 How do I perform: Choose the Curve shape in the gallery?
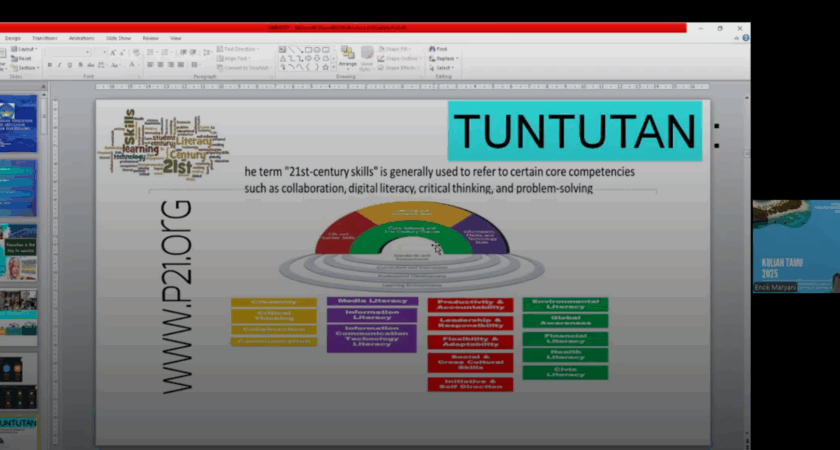[300, 67]
